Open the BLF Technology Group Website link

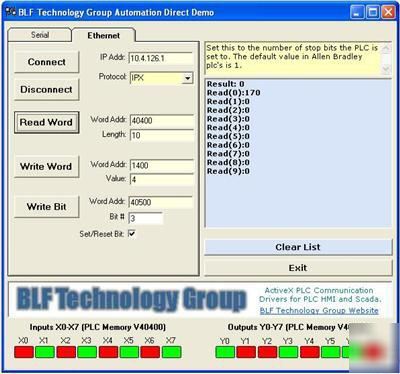319,311
